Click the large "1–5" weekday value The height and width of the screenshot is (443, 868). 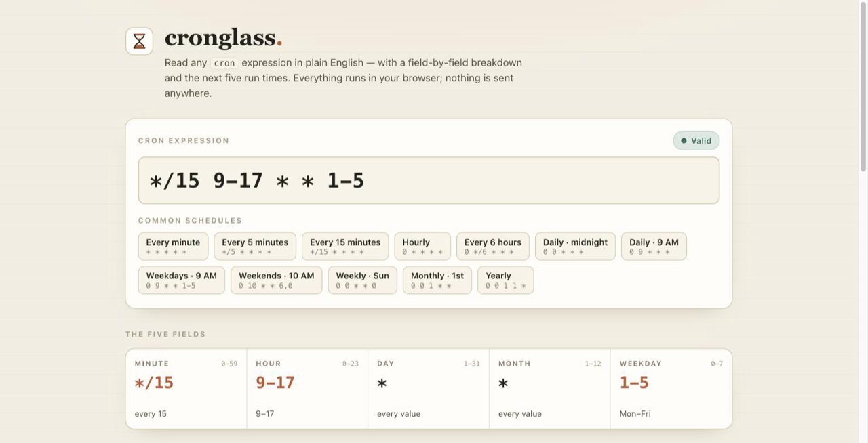(x=634, y=383)
